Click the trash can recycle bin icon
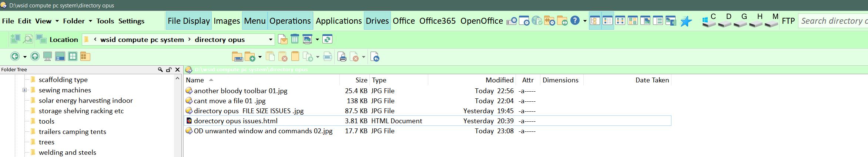This screenshot has height=157, width=868. (x=295, y=39)
